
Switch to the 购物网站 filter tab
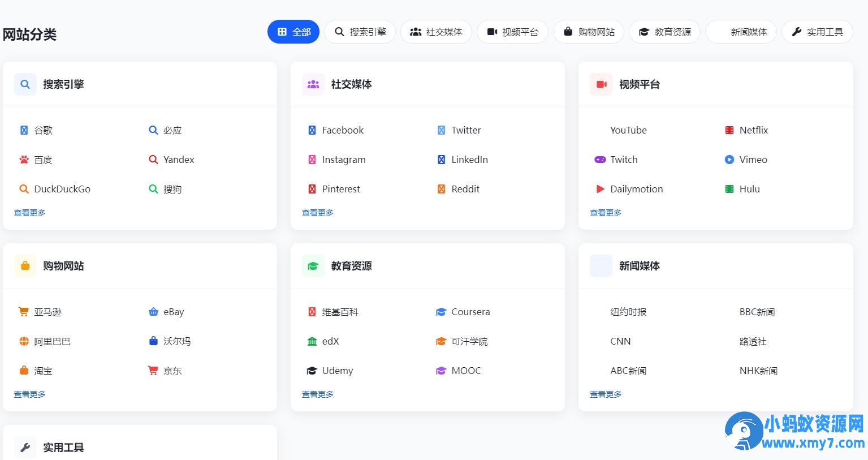pyautogui.click(x=588, y=32)
